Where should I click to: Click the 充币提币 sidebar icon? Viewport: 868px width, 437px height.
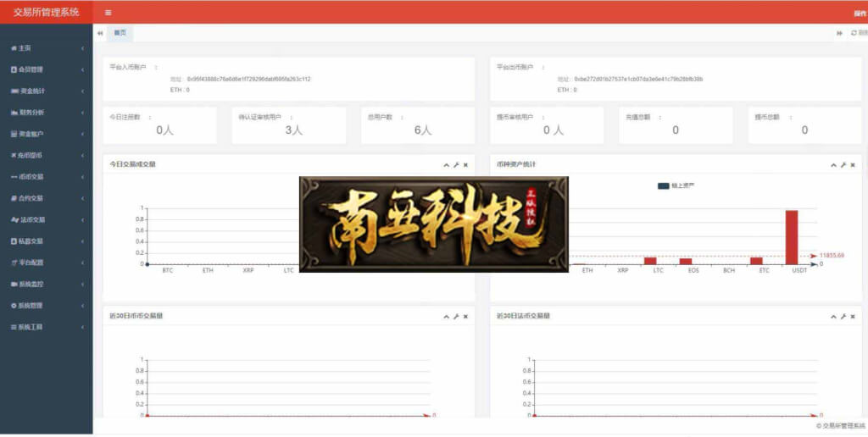click(14, 156)
